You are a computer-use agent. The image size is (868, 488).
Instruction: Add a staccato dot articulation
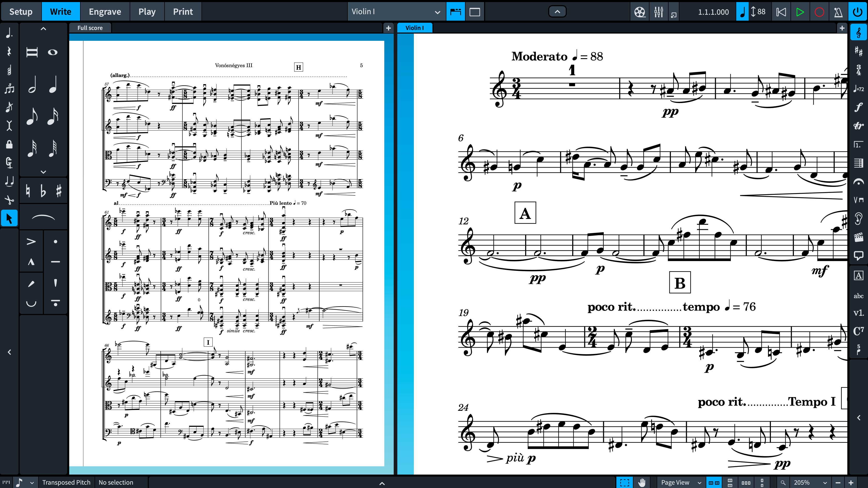(x=56, y=241)
